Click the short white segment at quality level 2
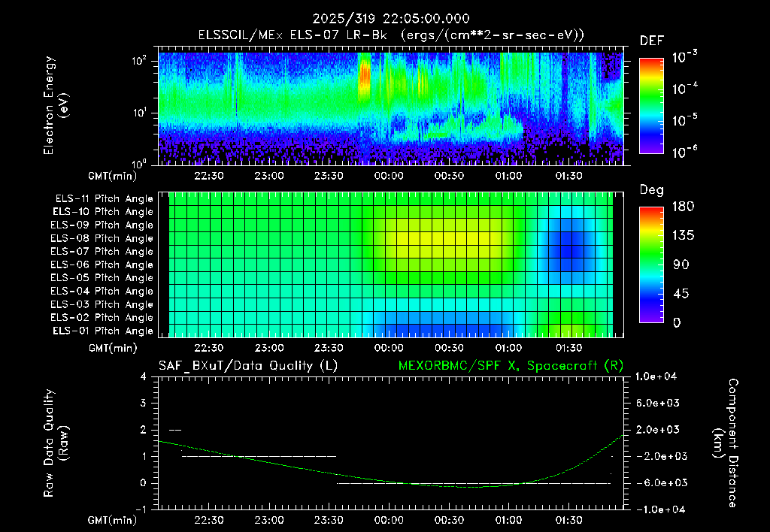 [175, 431]
